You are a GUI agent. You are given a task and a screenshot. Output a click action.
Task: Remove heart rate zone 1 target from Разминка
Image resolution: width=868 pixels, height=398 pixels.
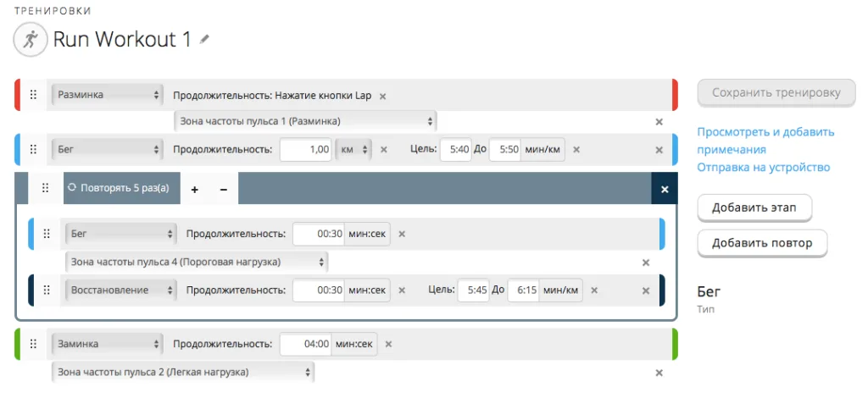[659, 122]
